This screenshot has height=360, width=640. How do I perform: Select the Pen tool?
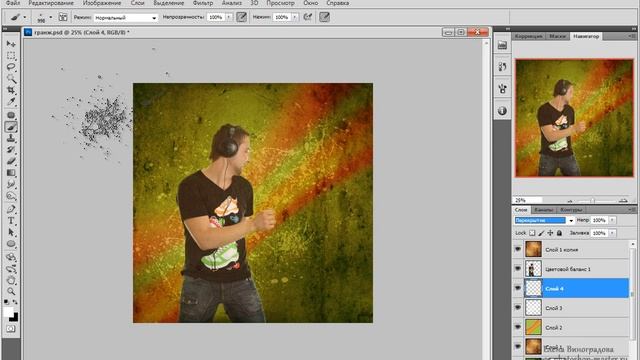point(11,209)
